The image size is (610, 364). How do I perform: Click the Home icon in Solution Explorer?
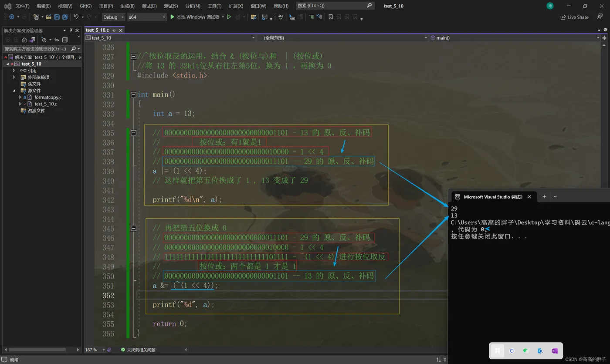tap(24, 40)
